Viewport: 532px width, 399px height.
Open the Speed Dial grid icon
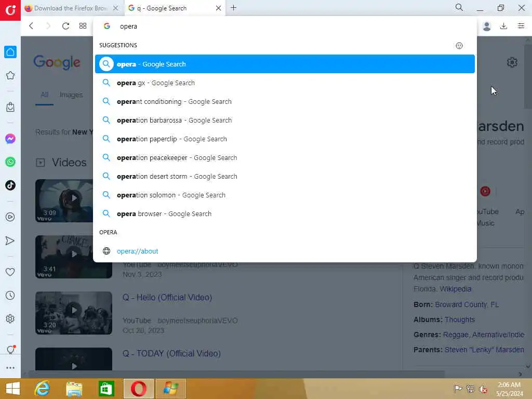click(x=83, y=26)
